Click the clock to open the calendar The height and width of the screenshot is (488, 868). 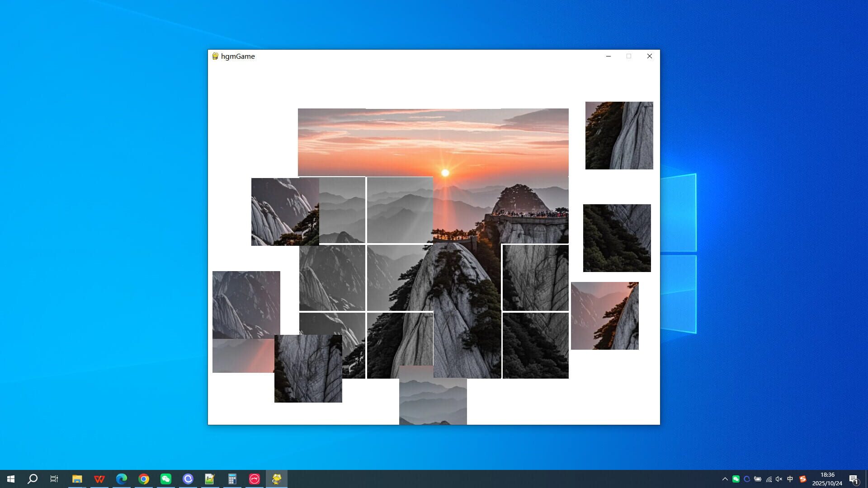click(x=827, y=479)
